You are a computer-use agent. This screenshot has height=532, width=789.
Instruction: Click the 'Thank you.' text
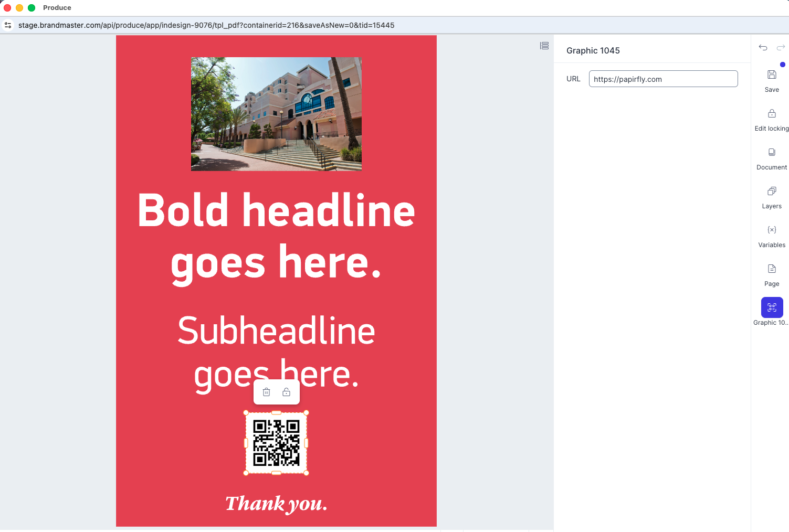point(276,504)
